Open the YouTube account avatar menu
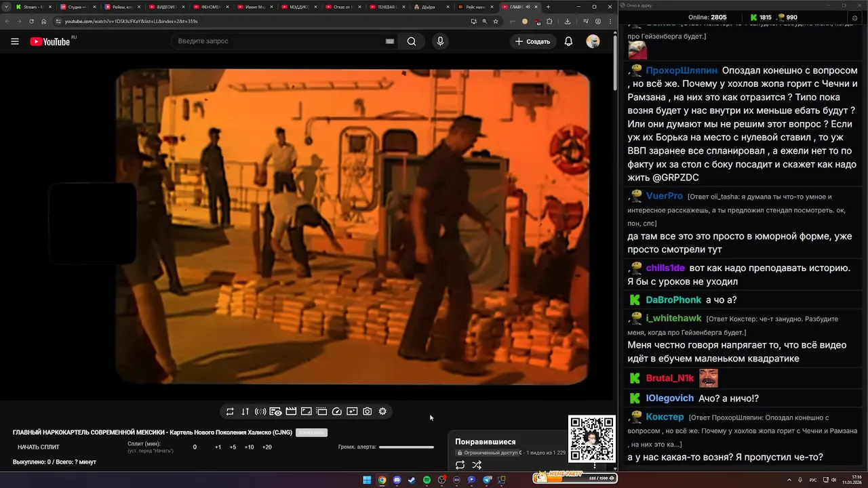Screen dimensions: 868x488 click(593, 41)
